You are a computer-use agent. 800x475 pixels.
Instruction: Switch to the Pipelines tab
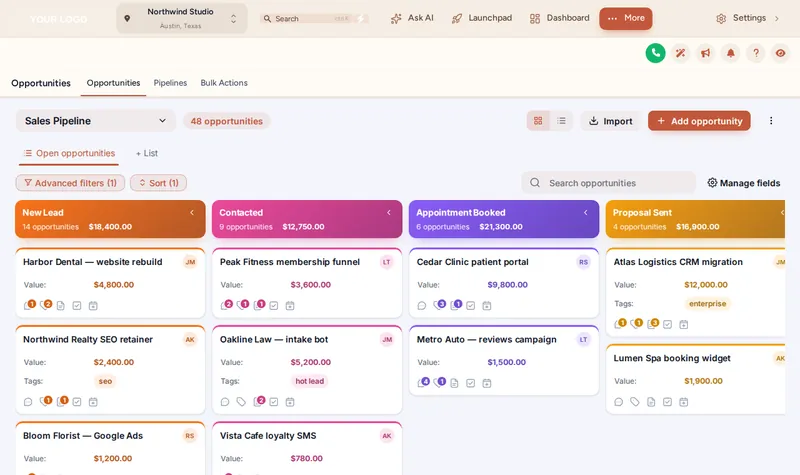170,83
